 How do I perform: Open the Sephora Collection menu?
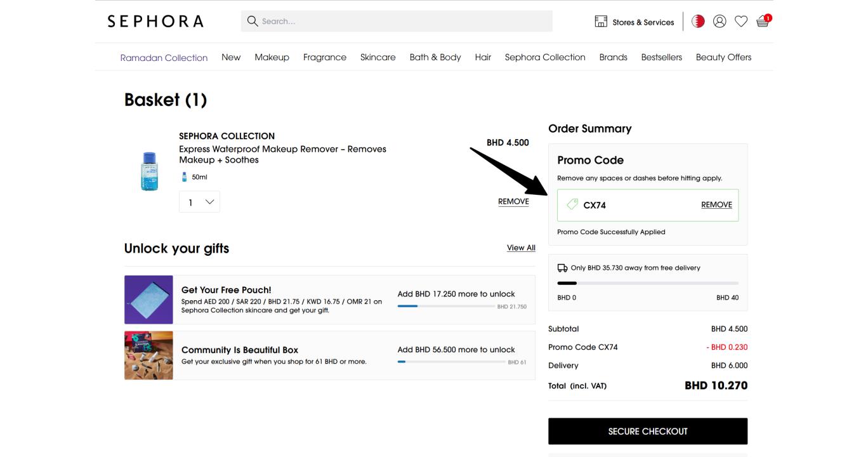[545, 57]
